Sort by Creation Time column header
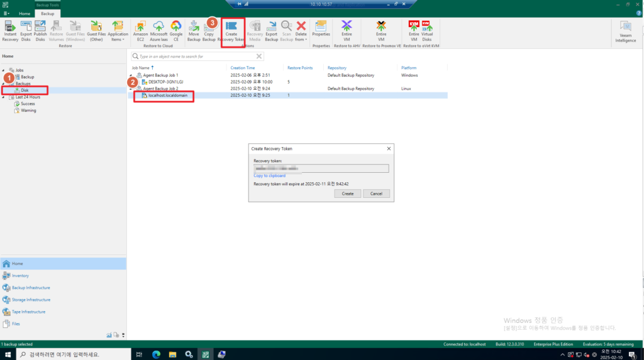 (243, 68)
